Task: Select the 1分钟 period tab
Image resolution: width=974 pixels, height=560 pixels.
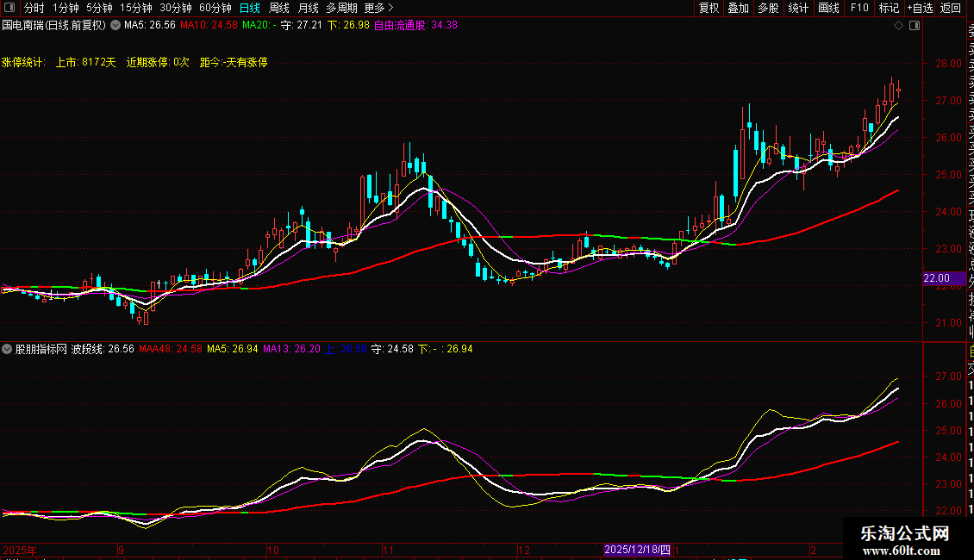Action: click(x=66, y=8)
